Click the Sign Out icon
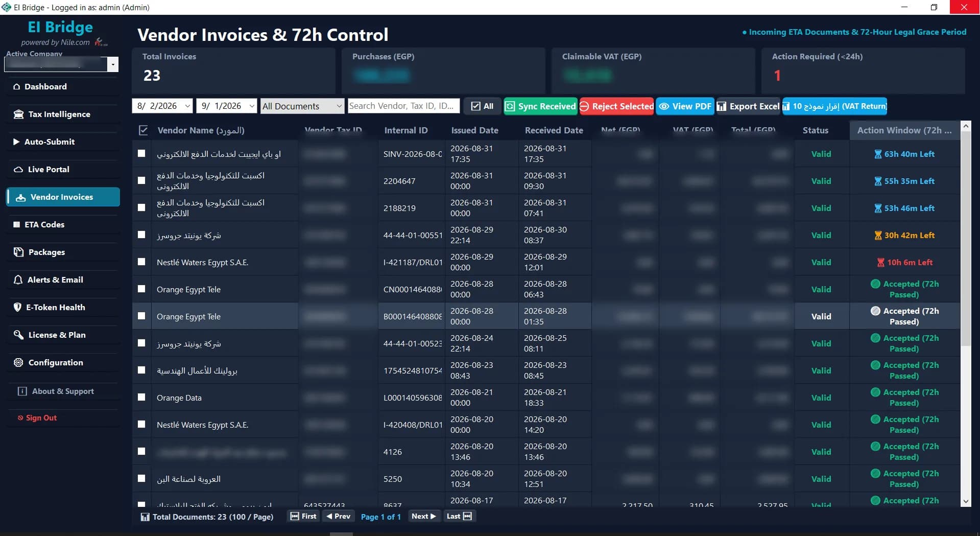Viewport: 980px width, 536px height. (x=20, y=418)
